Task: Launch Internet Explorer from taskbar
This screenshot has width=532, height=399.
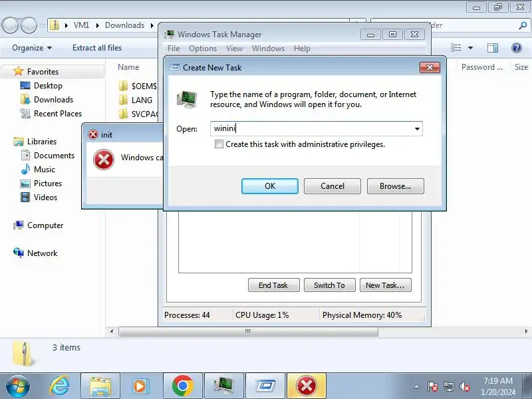Action: coord(60,386)
